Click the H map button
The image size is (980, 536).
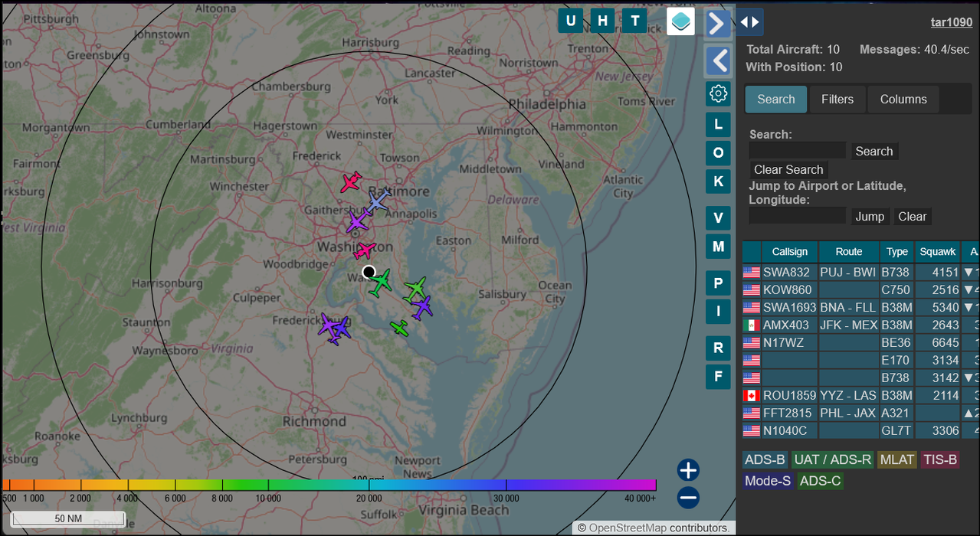[x=603, y=21]
